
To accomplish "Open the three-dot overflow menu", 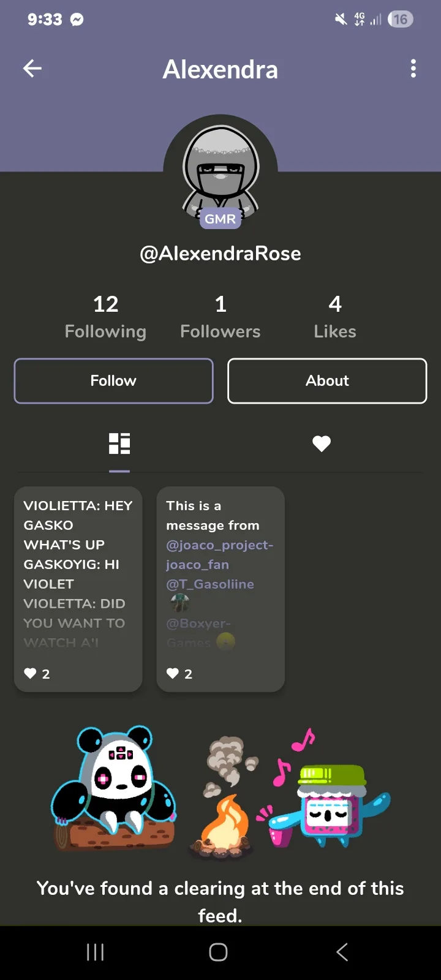I will tap(413, 69).
